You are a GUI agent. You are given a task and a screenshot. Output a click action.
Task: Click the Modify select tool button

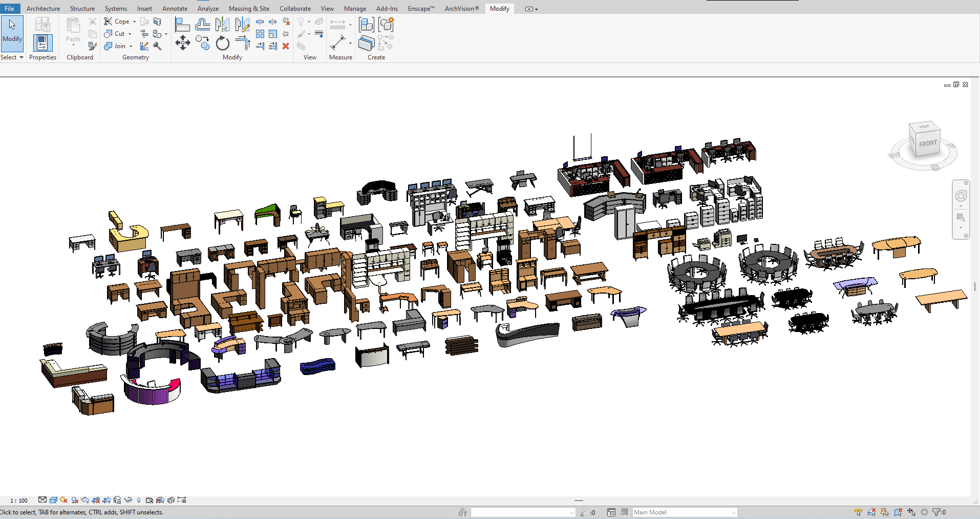click(x=12, y=34)
